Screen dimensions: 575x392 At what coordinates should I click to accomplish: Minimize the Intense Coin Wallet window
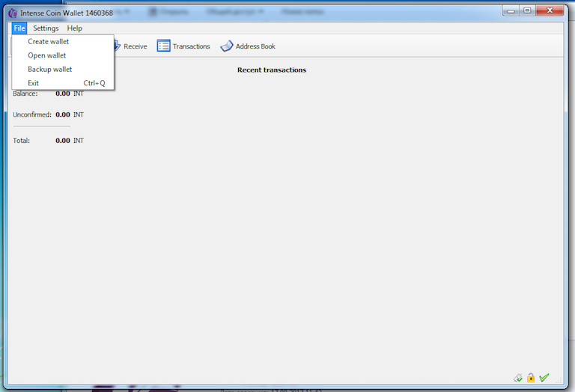[511, 11]
